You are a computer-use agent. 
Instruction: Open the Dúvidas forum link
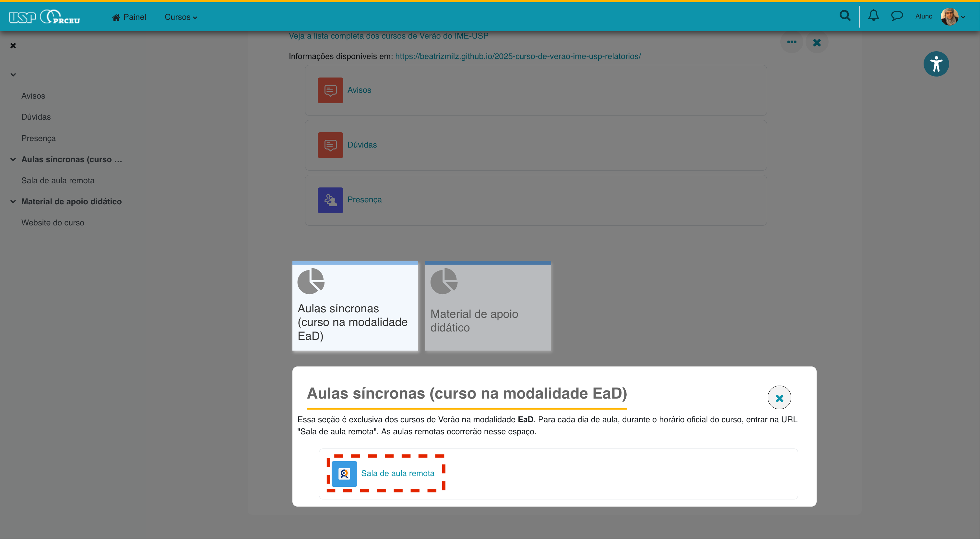click(362, 145)
